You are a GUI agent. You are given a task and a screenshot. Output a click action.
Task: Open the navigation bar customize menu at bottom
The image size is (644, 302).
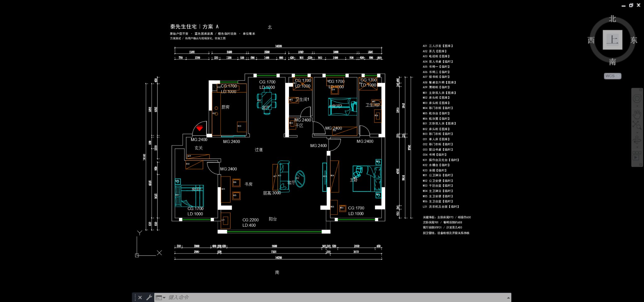point(641,164)
